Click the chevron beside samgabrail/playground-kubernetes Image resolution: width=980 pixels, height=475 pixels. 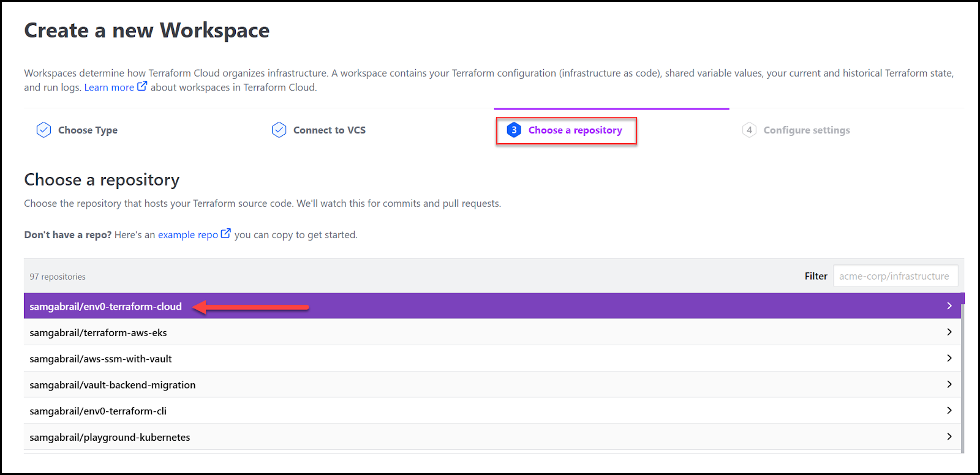pos(950,436)
